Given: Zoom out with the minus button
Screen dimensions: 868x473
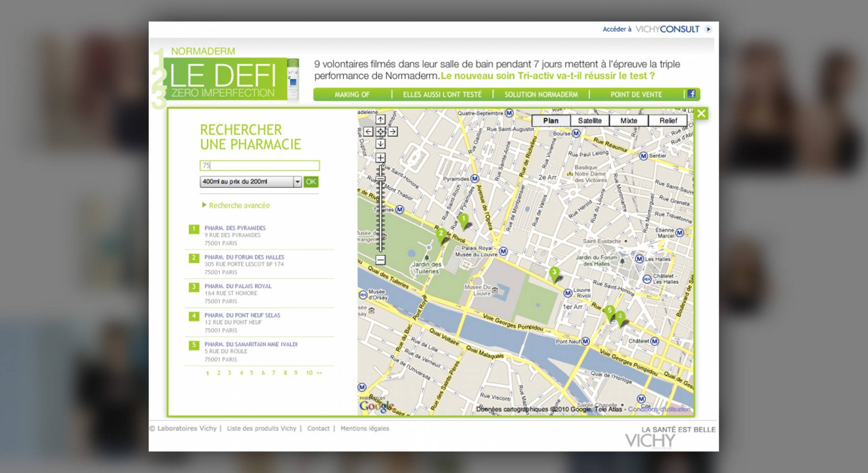Looking at the screenshot, I should [380, 260].
